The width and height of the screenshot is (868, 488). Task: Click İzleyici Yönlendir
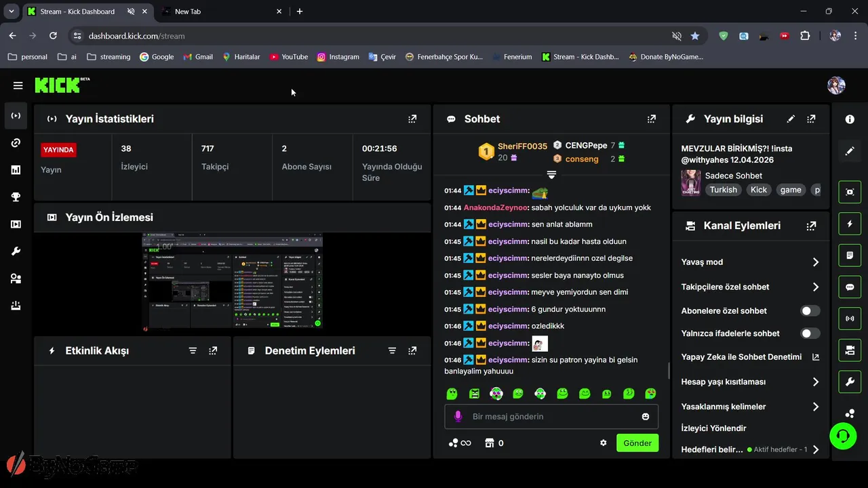click(713, 428)
